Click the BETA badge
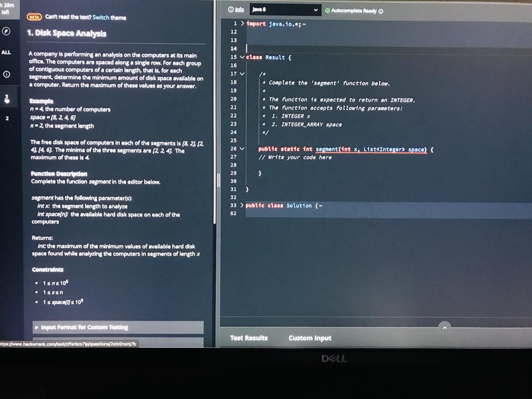The image size is (532, 399). pyautogui.click(x=34, y=17)
